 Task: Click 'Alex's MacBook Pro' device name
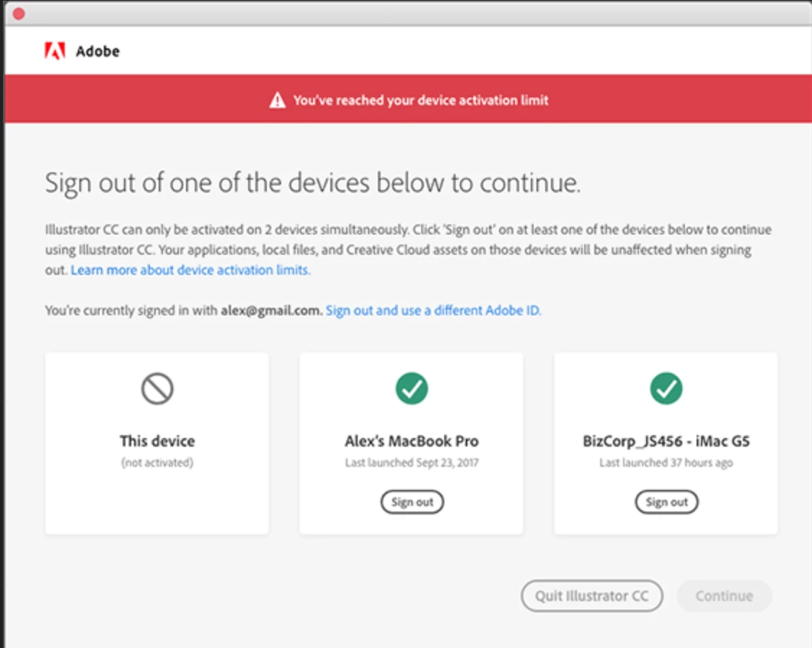click(x=412, y=441)
